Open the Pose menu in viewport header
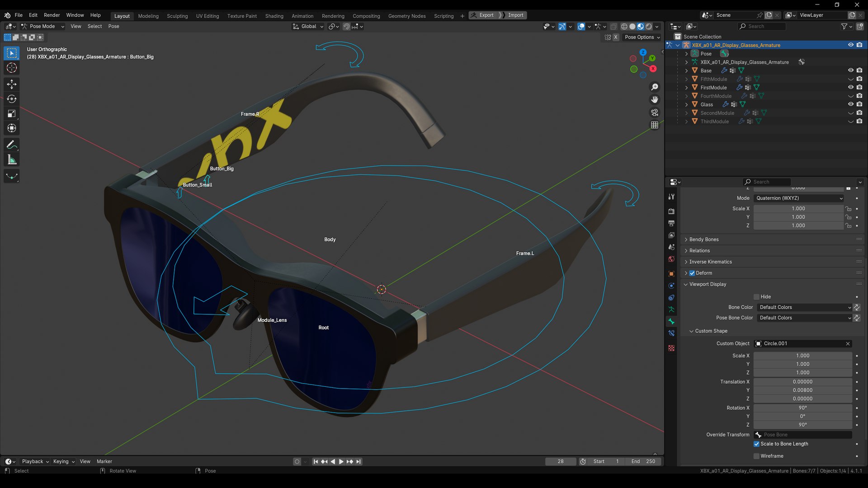This screenshot has height=488, width=868. 113,26
